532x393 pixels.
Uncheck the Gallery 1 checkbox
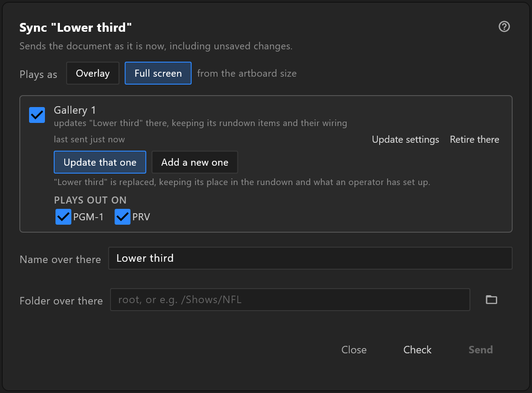coord(37,115)
